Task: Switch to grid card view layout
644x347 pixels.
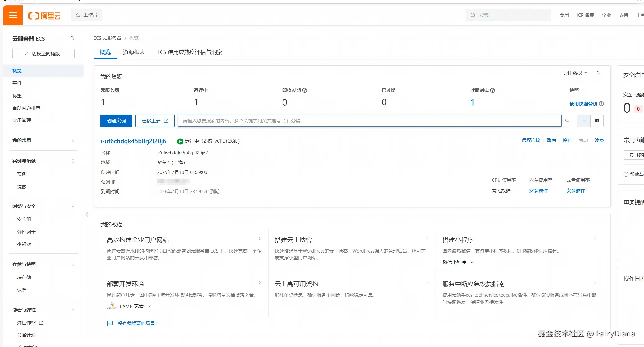Action: [x=596, y=121]
